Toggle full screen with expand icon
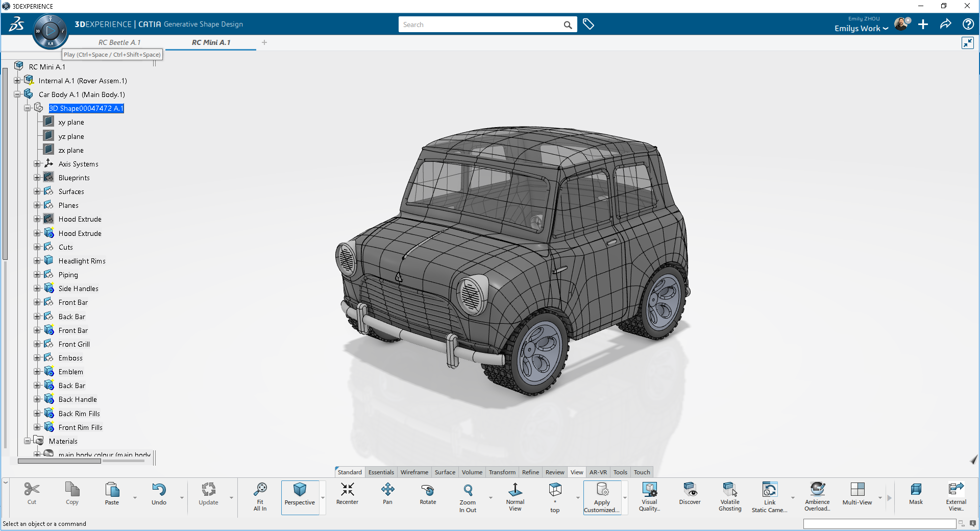980x531 pixels. tap(967, 43)
